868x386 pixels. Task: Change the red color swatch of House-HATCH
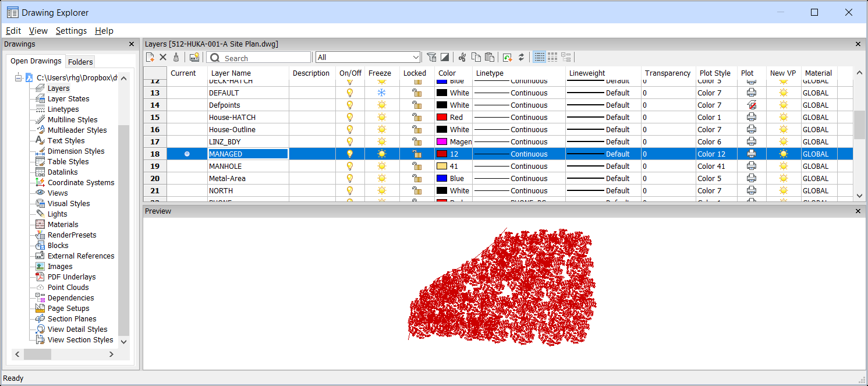click(442, 118)
